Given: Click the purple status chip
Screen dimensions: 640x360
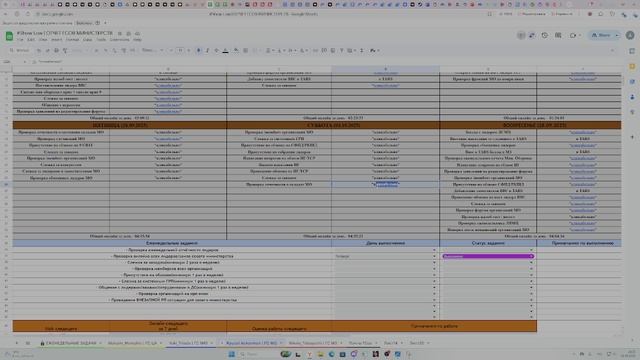Looking at the screenshot, I should [488, 256].
